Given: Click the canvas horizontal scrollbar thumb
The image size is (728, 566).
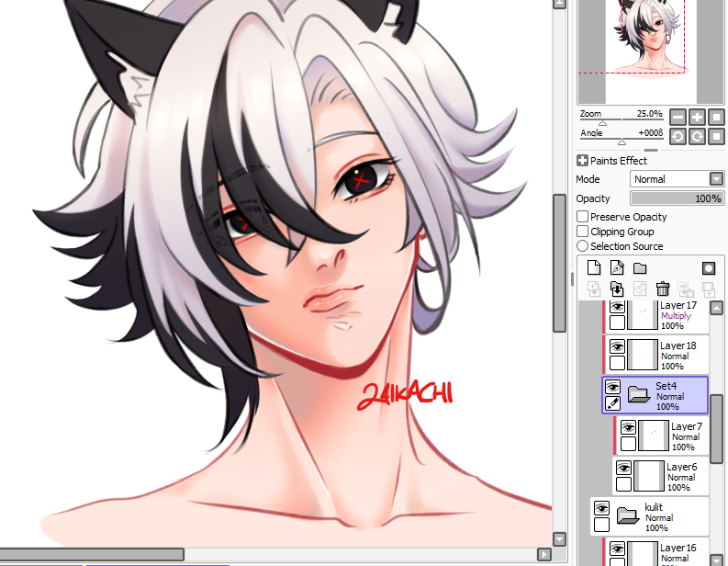Looking at the screenshot, I should click(x=92, y=554).
